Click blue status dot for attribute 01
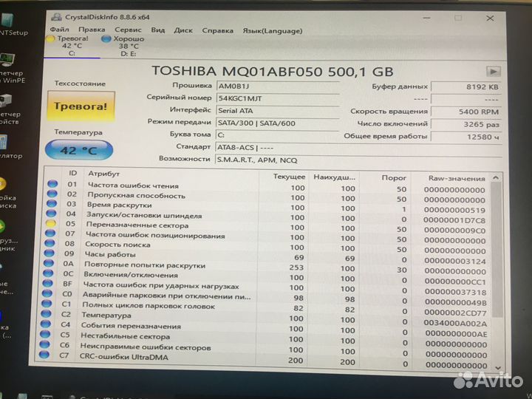This screenshot has height=399, width=532. (x=52, y=184)
